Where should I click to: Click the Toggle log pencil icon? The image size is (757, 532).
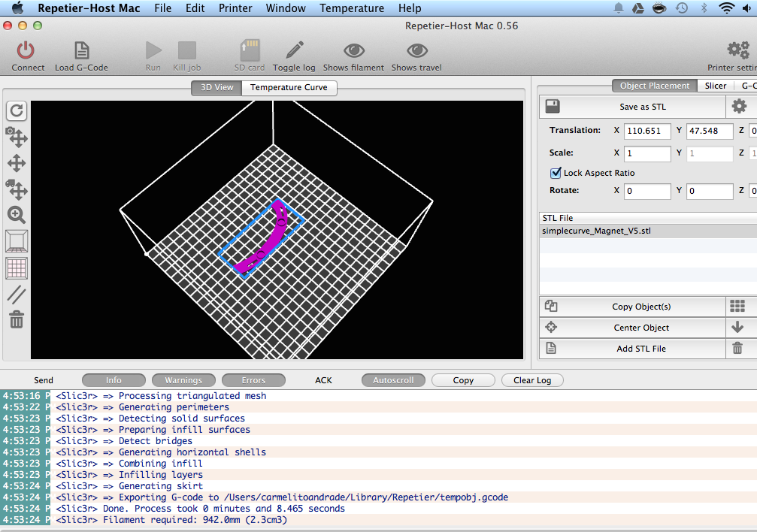tap(295, 50)
